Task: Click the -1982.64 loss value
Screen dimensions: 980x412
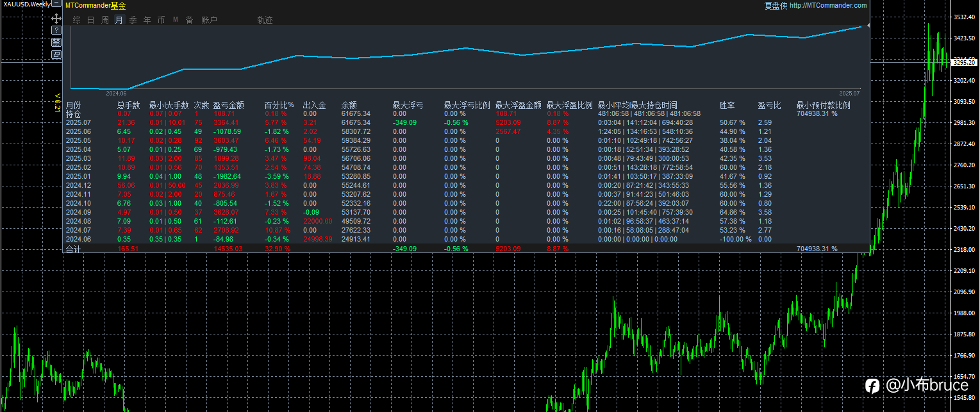Action: point(228,176)
